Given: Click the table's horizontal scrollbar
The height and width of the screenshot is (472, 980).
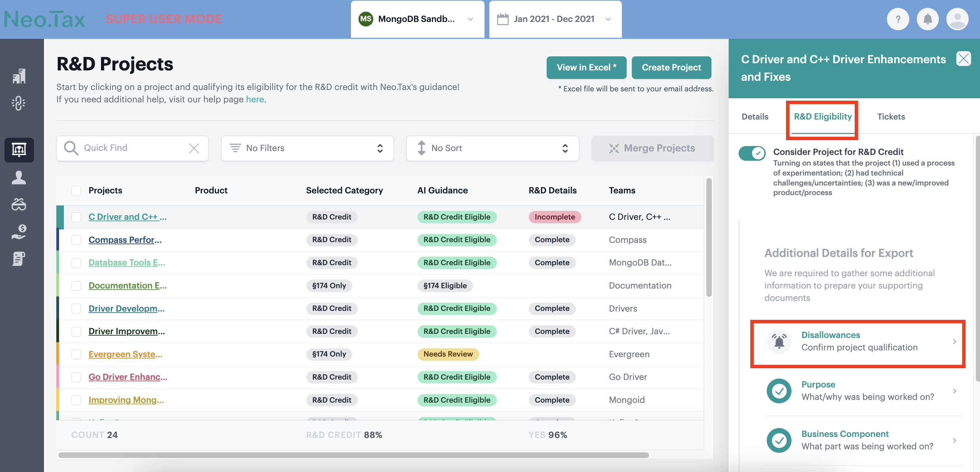Looking at the screenshot, I should point(353,455).
